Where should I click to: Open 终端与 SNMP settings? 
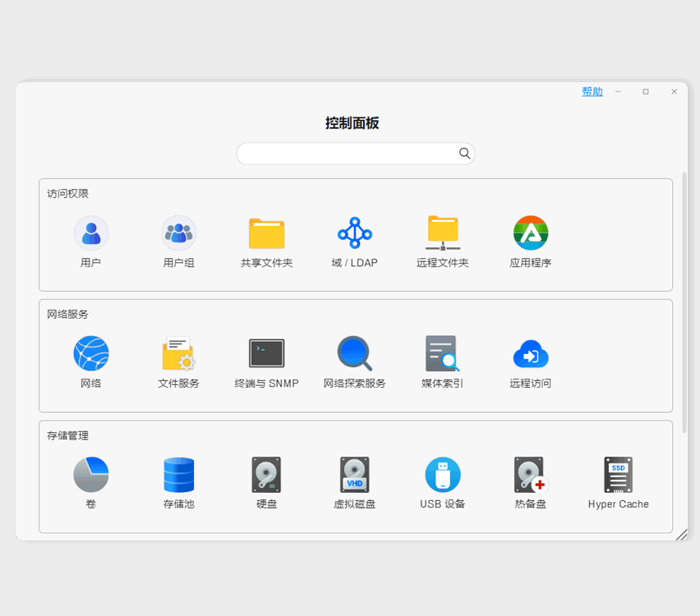pyautogui.click(x=266, y=361)
